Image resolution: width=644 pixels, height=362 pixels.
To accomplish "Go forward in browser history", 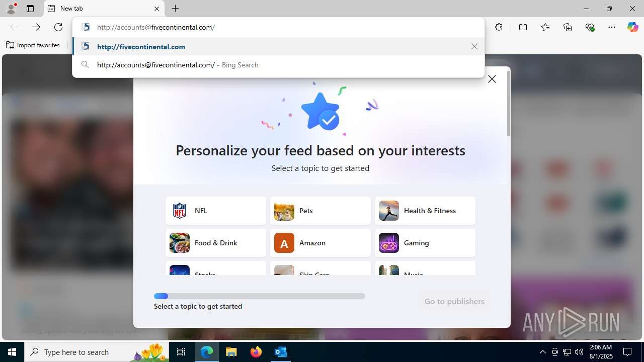I will tap(36, 27).
